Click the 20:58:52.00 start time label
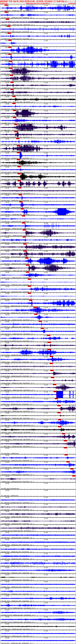The width and height of the screenshot is (76, 644). [x=4, y=3]
